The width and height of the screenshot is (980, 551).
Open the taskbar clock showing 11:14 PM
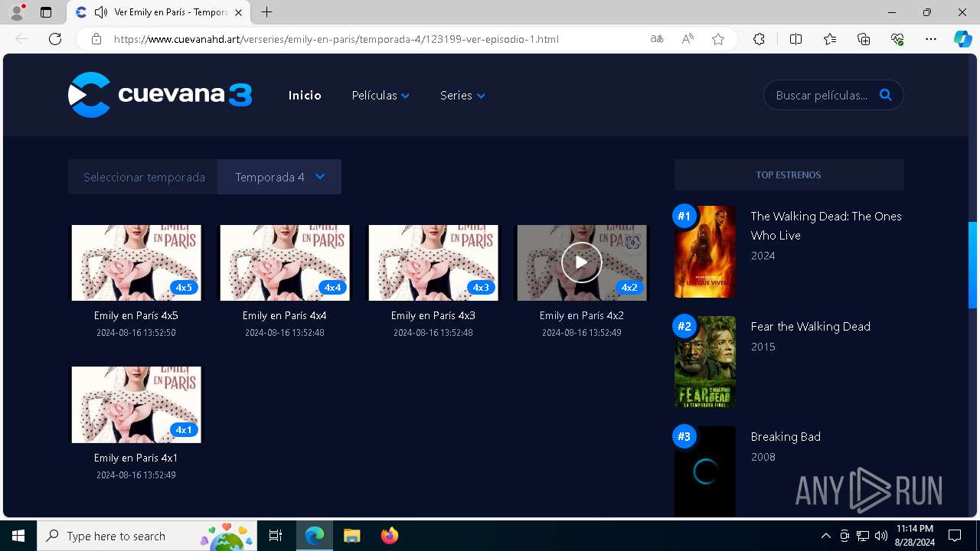tap(915, 536)
